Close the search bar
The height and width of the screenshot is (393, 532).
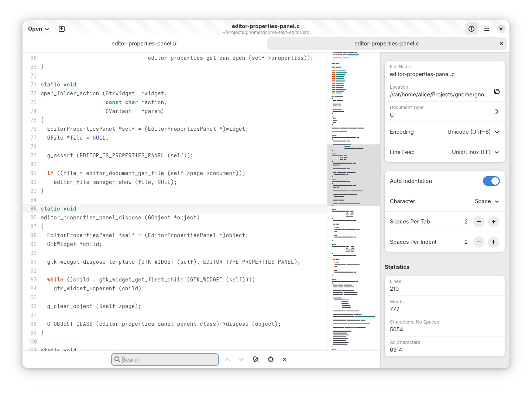[285, 359]
